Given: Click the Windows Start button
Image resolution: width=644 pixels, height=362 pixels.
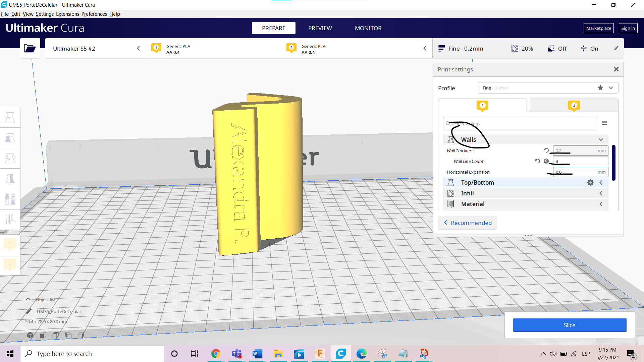Looking at the screenshot, I should click(x=10, y=354).
